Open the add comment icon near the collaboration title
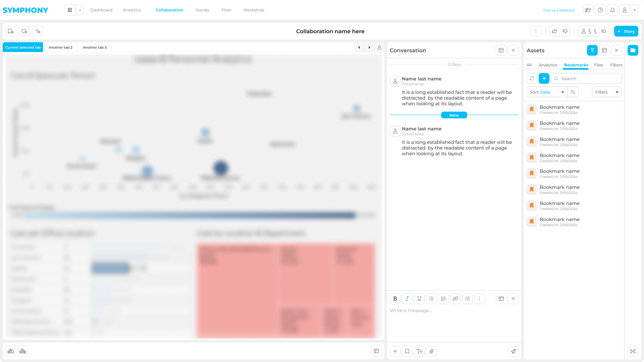Image resolution: width=644 pixels, height=362 pixels. (24, 31)
